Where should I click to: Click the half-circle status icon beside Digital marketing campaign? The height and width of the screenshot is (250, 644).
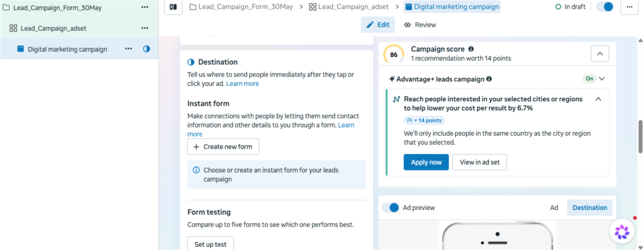(146, 49)
